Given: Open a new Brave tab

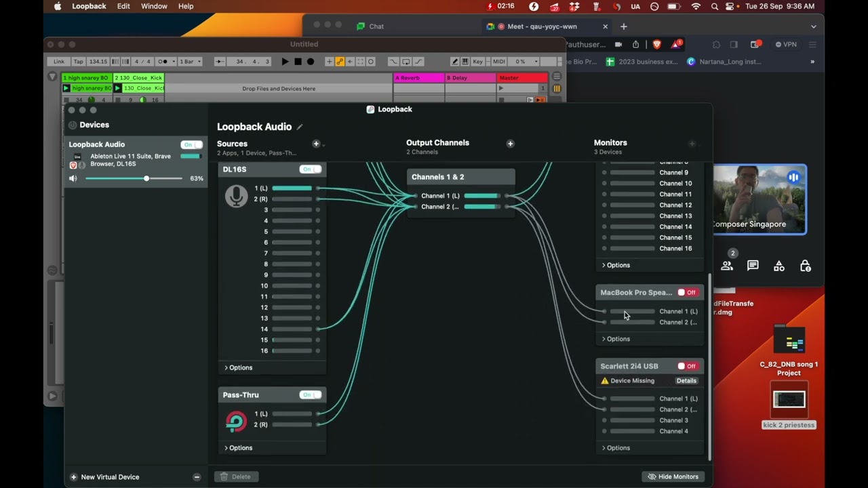Looking at the screenshot, I should tap(624, 26).
